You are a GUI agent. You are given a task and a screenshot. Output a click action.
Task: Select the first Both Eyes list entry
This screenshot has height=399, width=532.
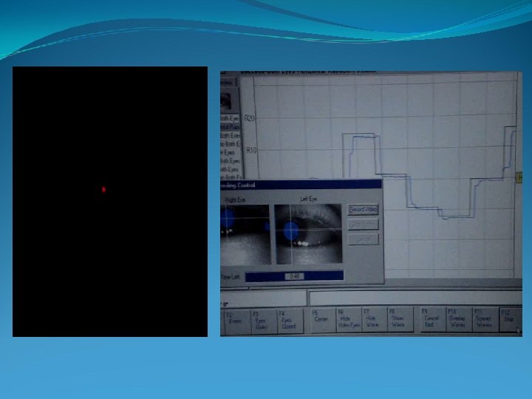coord(230,118)
